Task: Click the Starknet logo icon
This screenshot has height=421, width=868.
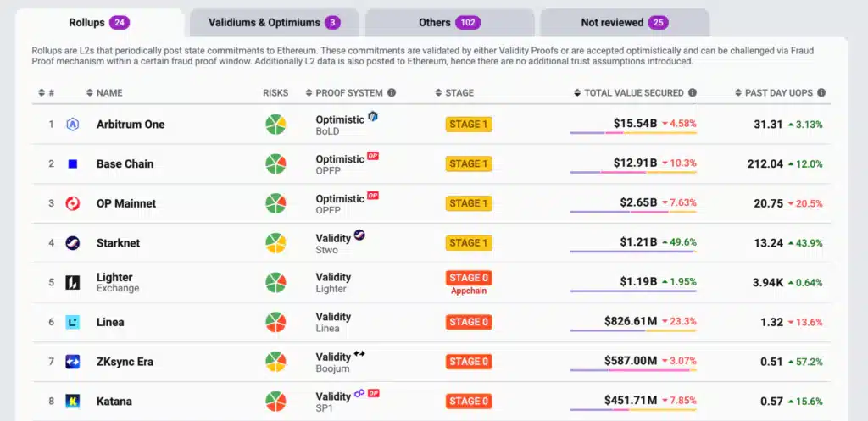Action: click(x=73, y=243)
